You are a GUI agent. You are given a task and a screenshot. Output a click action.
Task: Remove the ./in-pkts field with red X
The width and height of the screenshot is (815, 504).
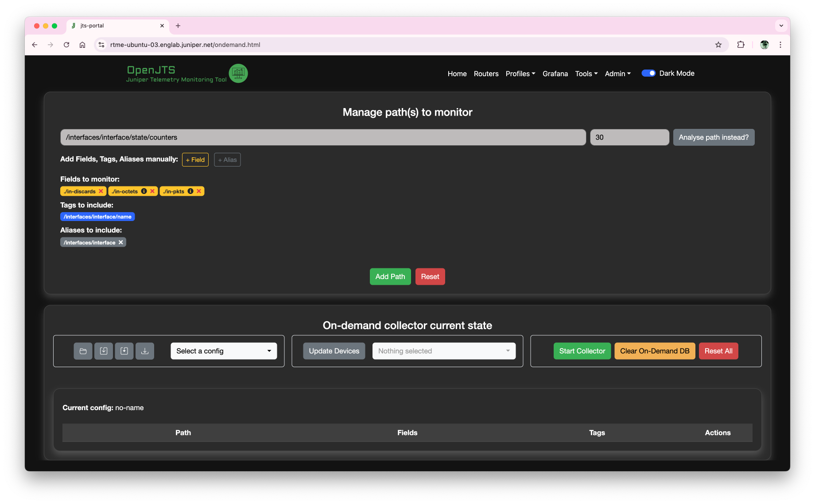[x=199, y=191]
